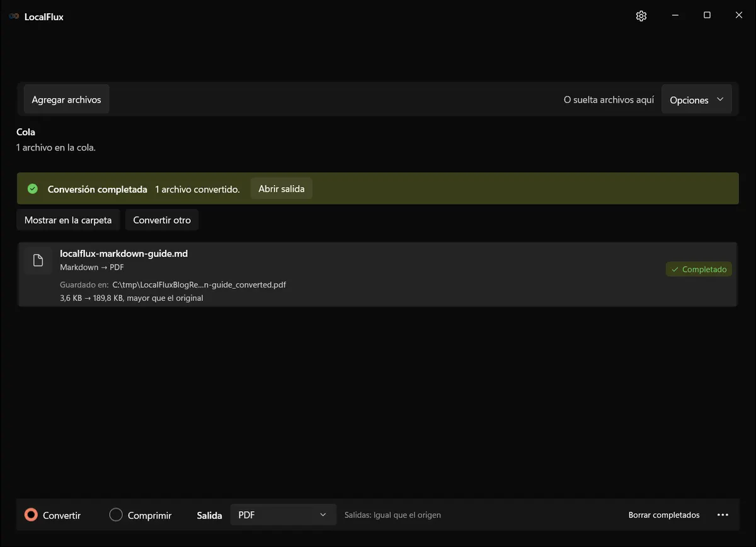Click the 'Cola' section heading
Screen dimensions: 756x547
click(26, 132)
